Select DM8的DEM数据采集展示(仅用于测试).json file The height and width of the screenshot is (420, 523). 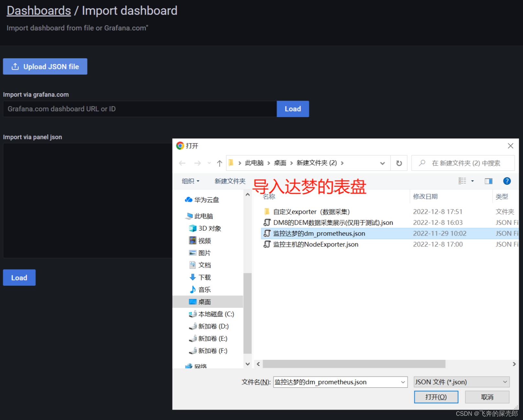pos(333,223)
